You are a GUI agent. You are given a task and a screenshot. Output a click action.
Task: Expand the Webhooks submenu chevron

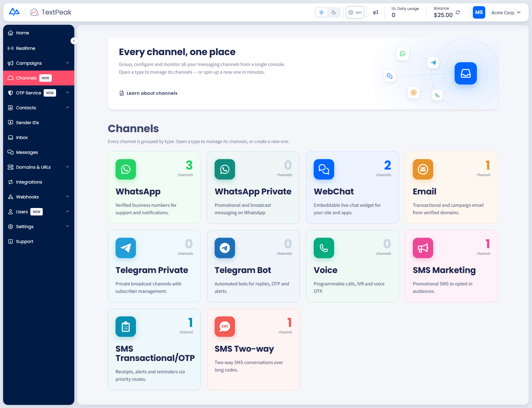68,197
